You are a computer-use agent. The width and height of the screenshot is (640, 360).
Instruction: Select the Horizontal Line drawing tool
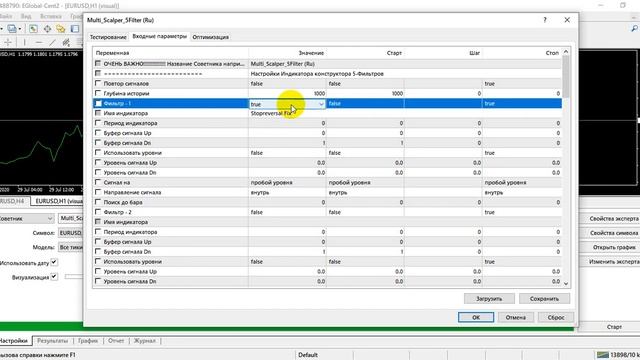pos(39,42)
